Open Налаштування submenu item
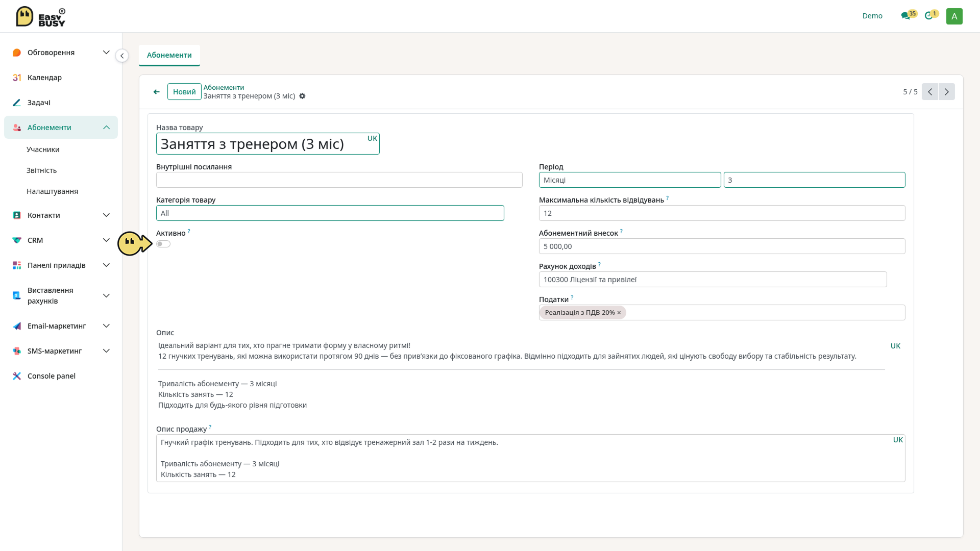This screenshot has width=980, height=551. coord(52,191)
